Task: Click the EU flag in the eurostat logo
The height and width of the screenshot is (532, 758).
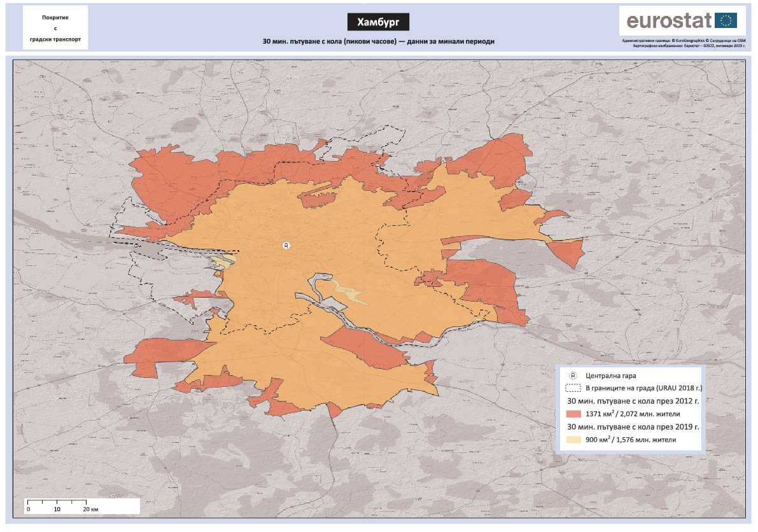Action: 726,21
